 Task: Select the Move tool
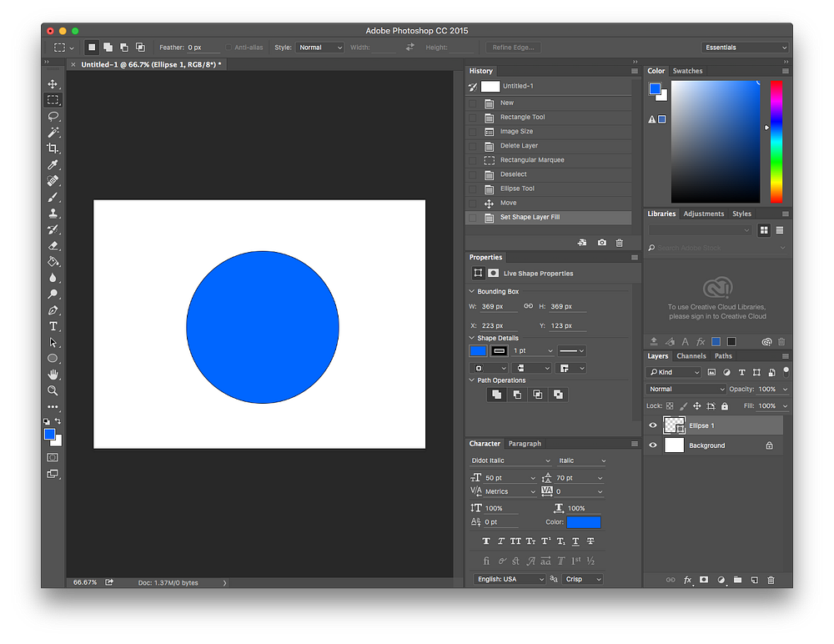point(53,84)
